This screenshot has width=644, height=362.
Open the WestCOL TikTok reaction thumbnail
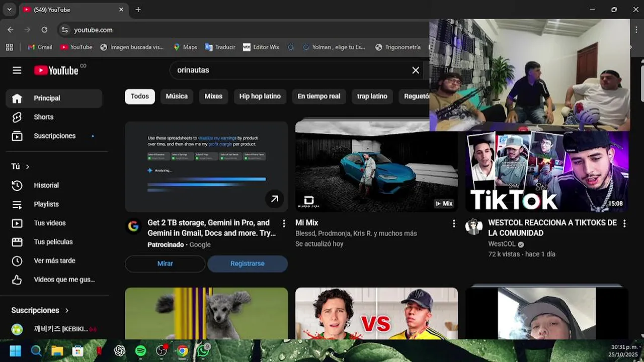547,171
